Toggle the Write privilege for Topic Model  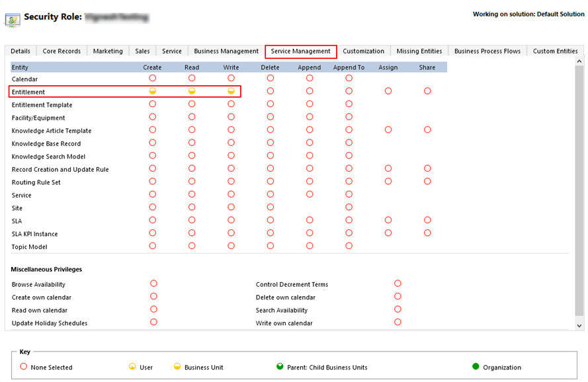point(231,247)
